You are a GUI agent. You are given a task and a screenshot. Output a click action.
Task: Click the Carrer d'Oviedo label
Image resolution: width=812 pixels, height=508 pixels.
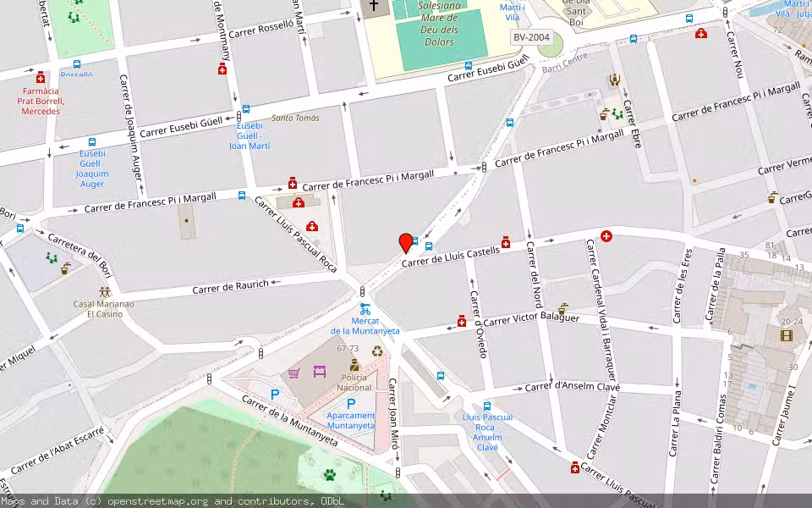click(x=479, y=324)
